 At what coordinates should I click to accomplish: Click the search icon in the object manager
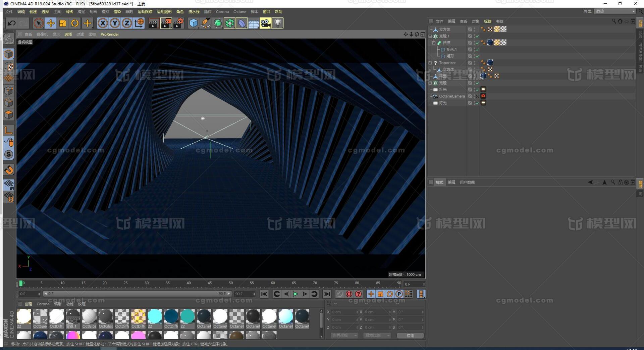pos(614,21)
